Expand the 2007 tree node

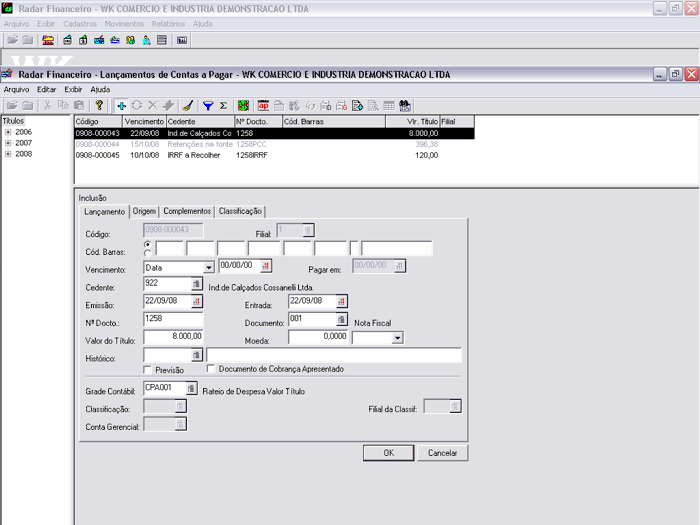(8, 143)
